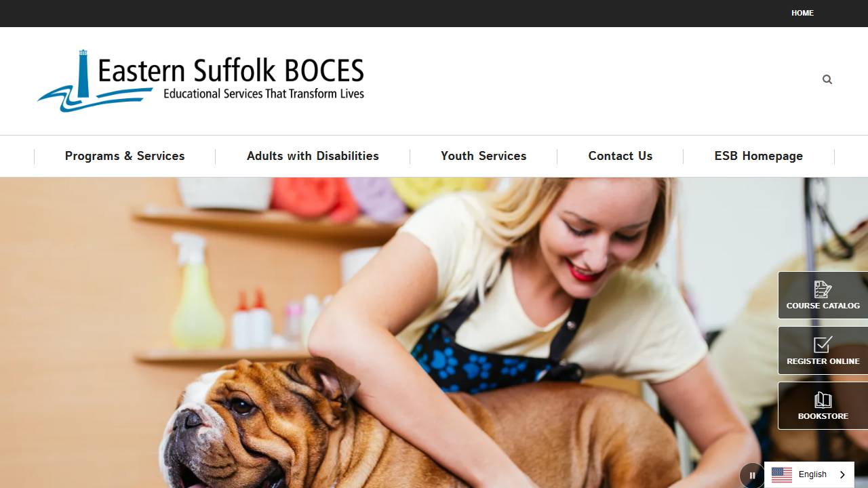Open the English language selector
The width and height of the screenshot is (868, 488).
point(809,474)
